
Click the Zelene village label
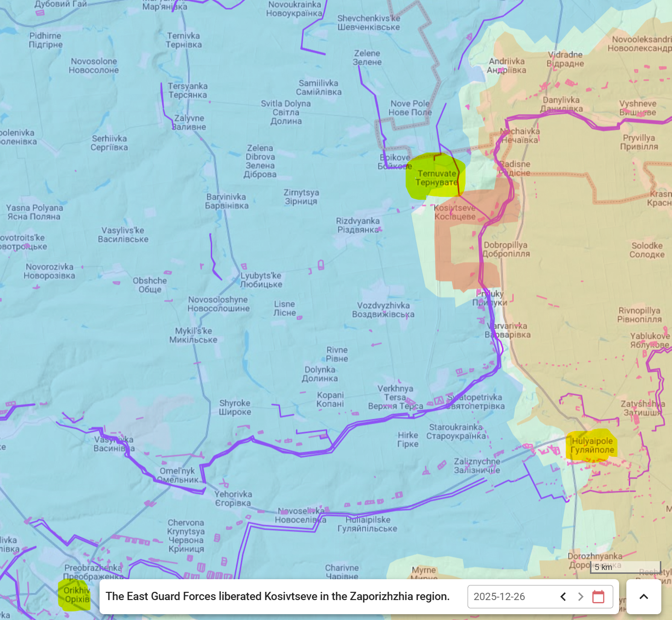coord(367,58)
